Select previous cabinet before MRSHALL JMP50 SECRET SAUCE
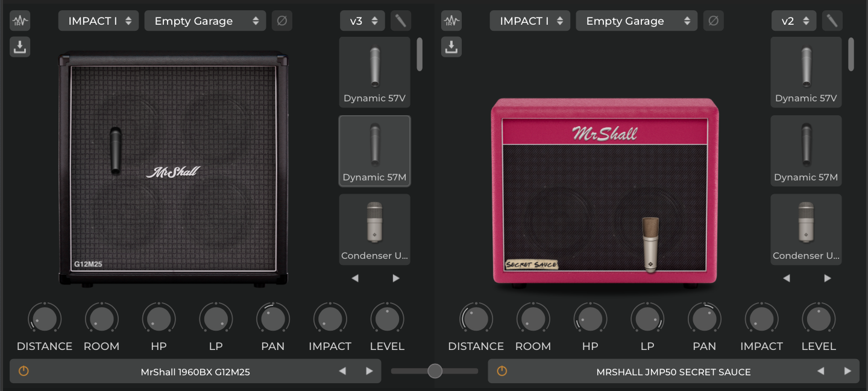Screen dimensions: 868x391 [x=820, y=371]
